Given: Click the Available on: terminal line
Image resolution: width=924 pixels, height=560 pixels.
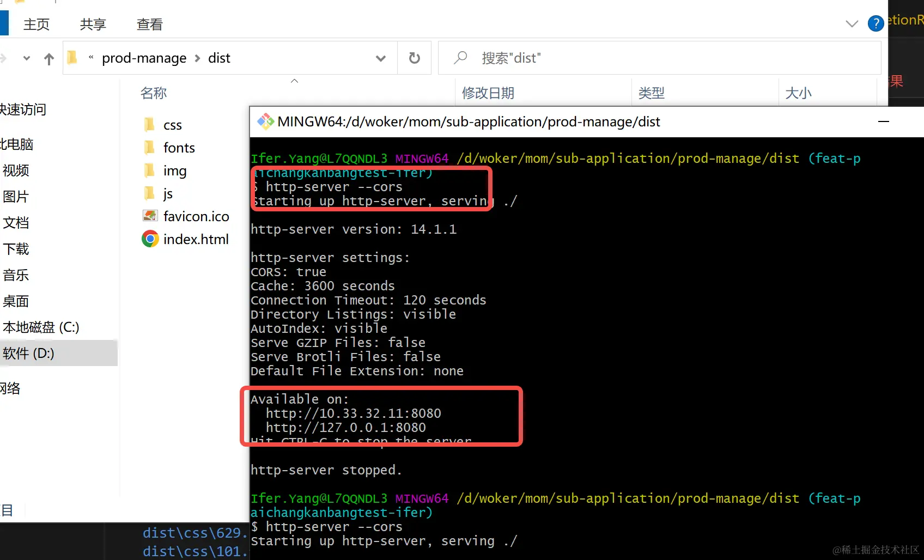Looking at the screenshot, I should click(300, 399).
